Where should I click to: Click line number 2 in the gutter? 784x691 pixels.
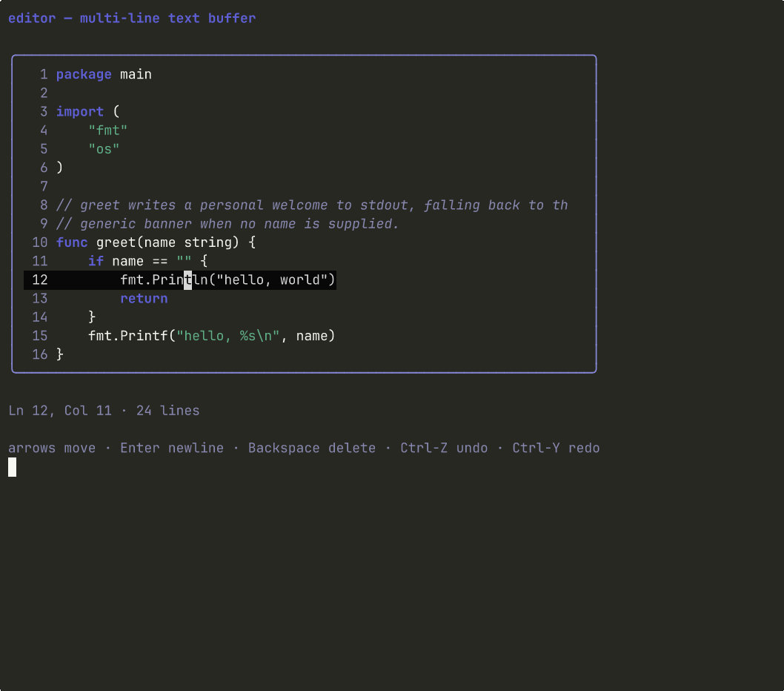coord(44,93)
